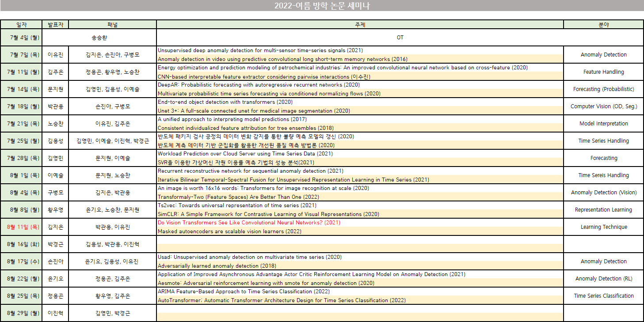
Task: Select the '주제' column header
Action: coord(360,25)
